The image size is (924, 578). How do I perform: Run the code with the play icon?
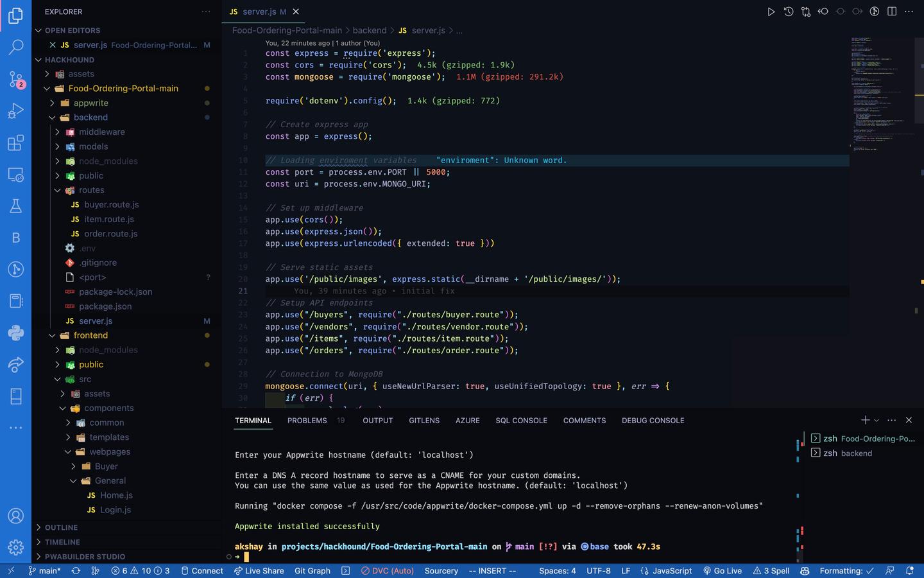coord(771,12)
